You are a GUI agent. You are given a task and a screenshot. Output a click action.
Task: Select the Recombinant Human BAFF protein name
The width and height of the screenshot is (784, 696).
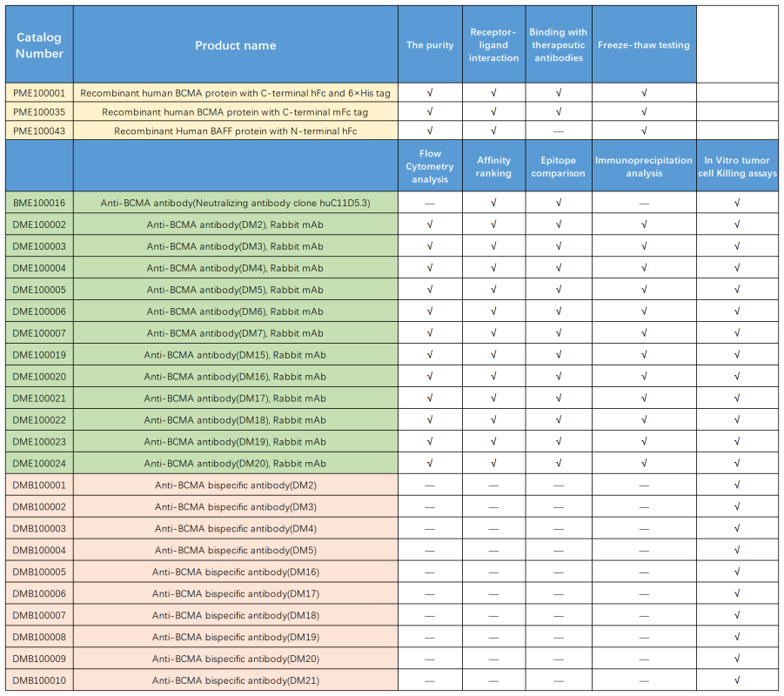pyautogui.click(x=236, y=131)
